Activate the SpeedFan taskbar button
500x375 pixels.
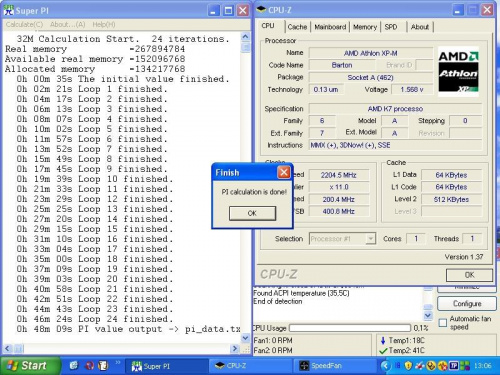(335, 366)
